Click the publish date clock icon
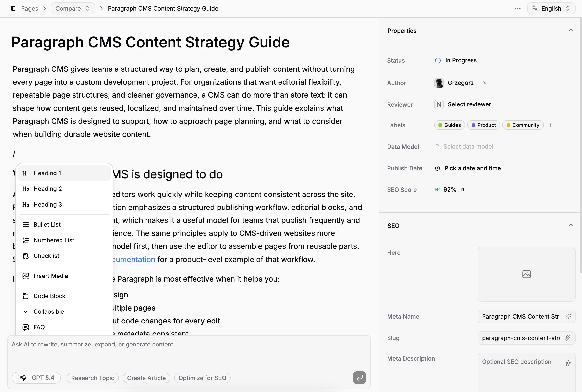Viewport: 582px width, 392px height. click(437, 168)
